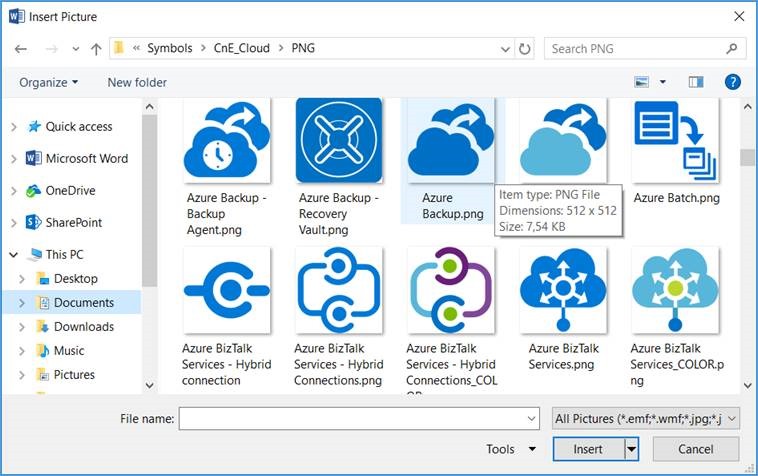Image resolution: width=758 pixels, height=476 pixels.
Task: Expand the Downloads node
Action: coord(22,327)
